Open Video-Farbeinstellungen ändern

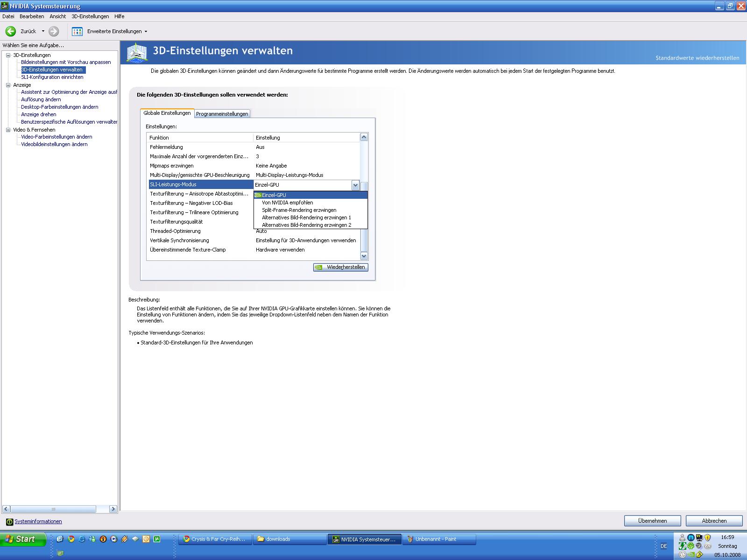[56, 137]
